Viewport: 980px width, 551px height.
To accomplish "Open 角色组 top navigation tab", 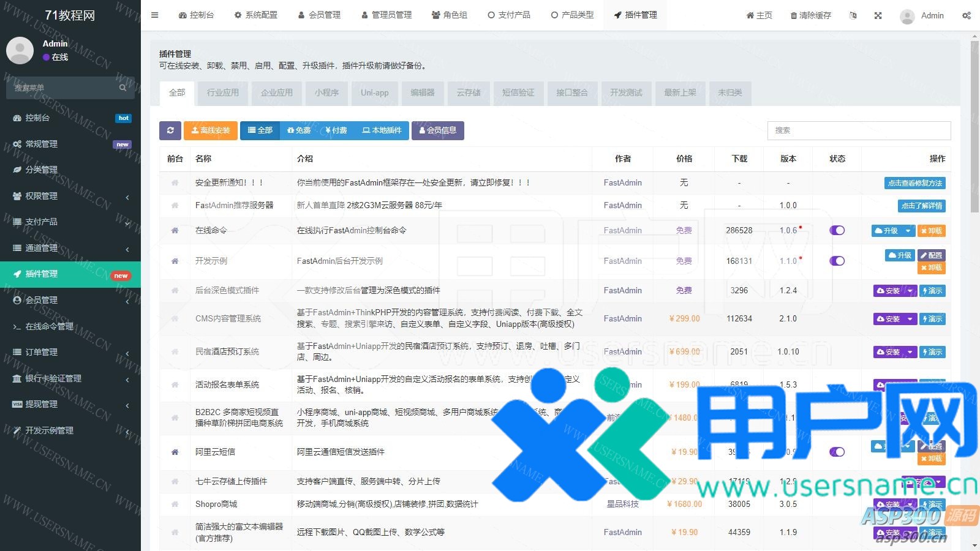I will click(x=449, y=15).
